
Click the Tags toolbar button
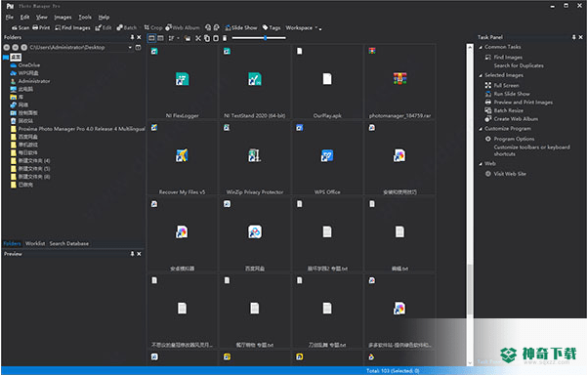(x=272, y=27)
